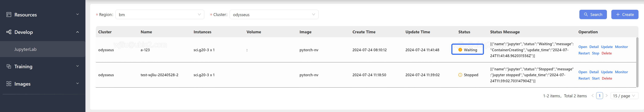
Task: Click create time 2024-07-24 11:18:50
Action: (369, 75)
